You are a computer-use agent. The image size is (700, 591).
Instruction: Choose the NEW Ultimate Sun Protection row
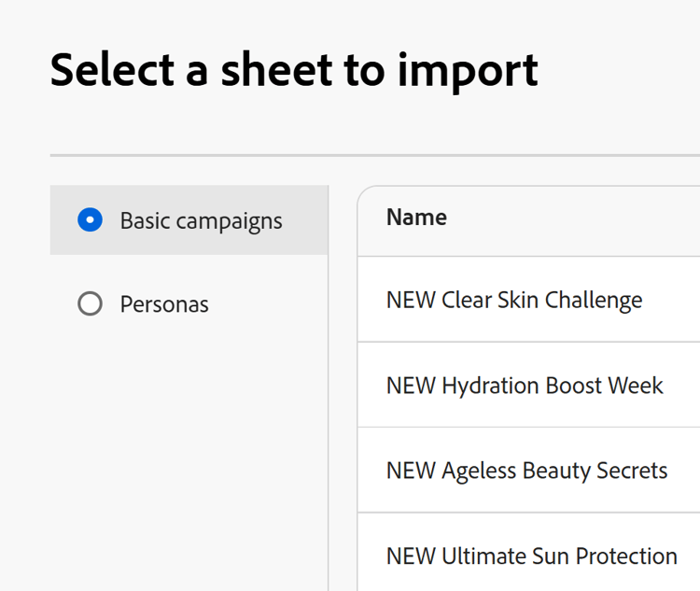(x=531, y=556)
